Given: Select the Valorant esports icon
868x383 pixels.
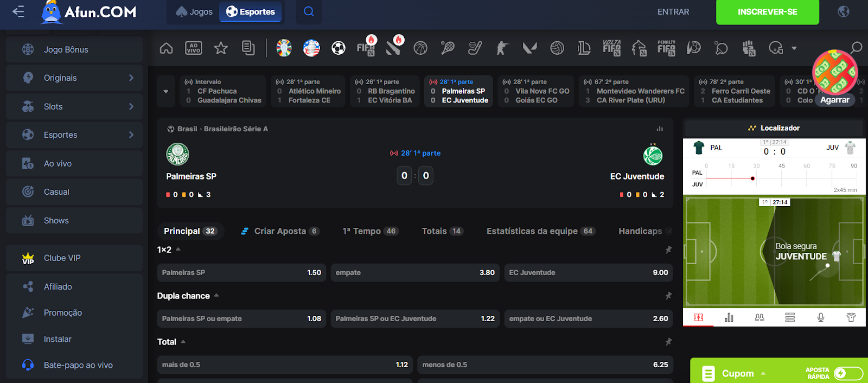Looking at the screenshot, I should pos(529,48).
